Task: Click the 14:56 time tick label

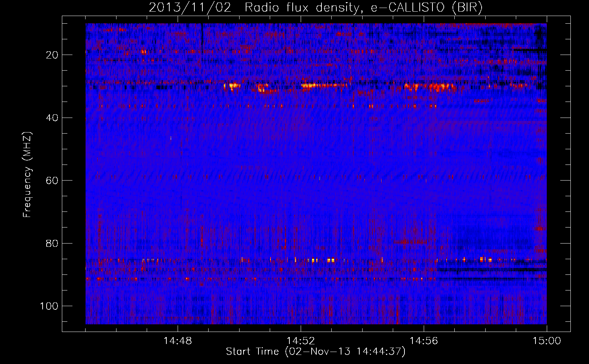Action: [x=424, y=341]
